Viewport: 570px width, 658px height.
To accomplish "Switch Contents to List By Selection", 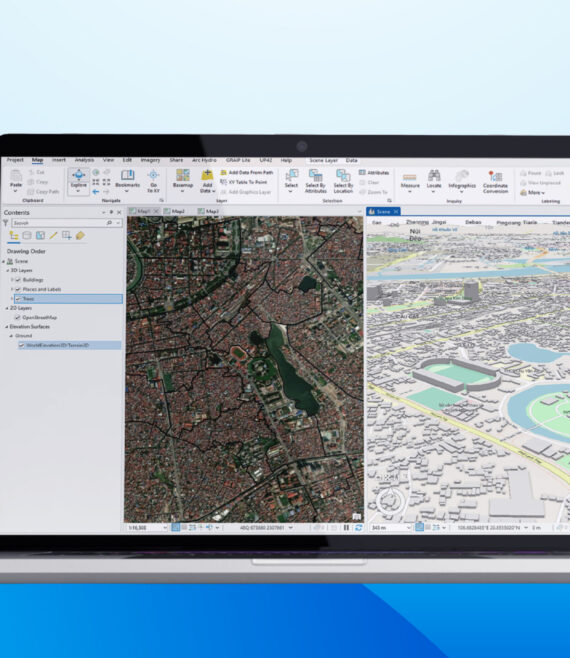I will pyautogui.click(x=40, y=235).
